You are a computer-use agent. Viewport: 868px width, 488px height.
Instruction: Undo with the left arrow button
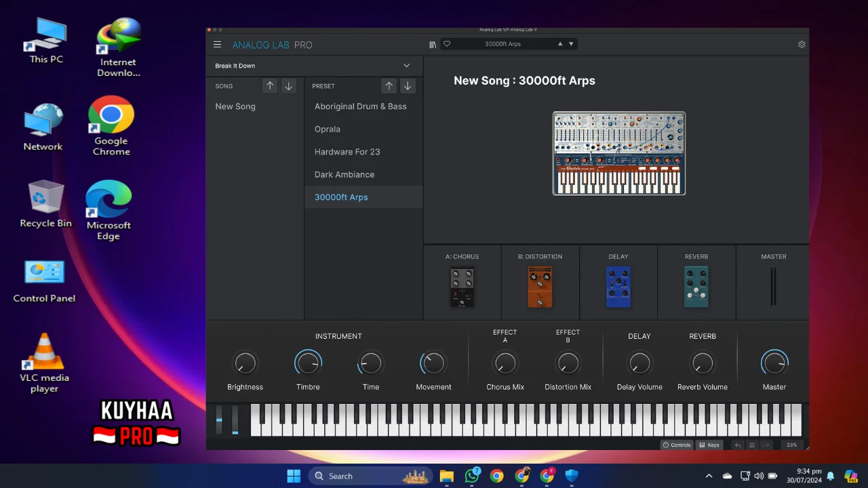(738, 445)
